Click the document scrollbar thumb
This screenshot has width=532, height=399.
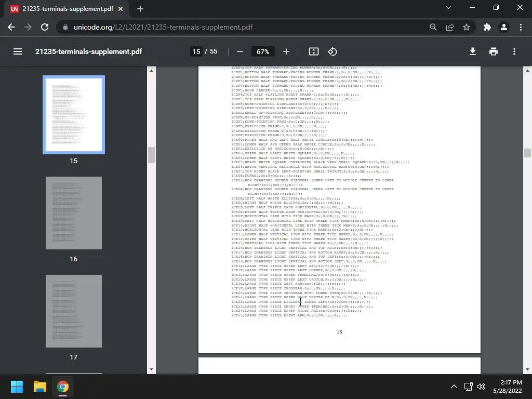point(527,153)
